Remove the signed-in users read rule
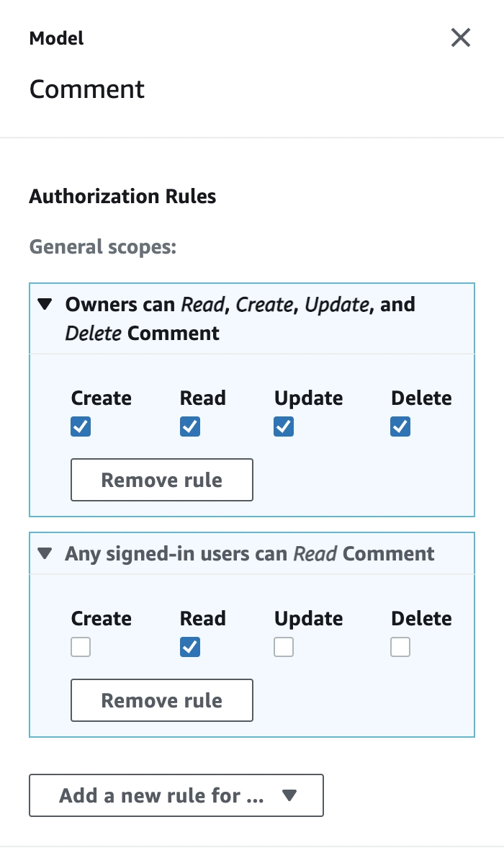 pos(161,700)
